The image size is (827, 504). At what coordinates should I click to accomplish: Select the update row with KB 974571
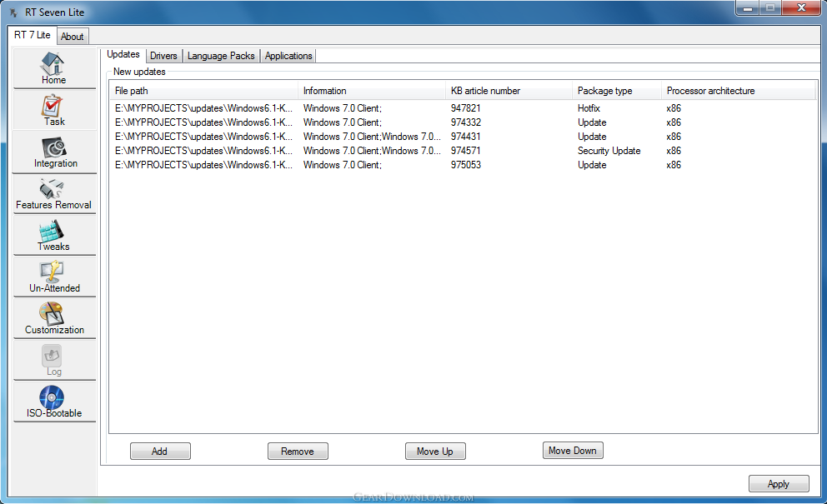tap(463, 151)
